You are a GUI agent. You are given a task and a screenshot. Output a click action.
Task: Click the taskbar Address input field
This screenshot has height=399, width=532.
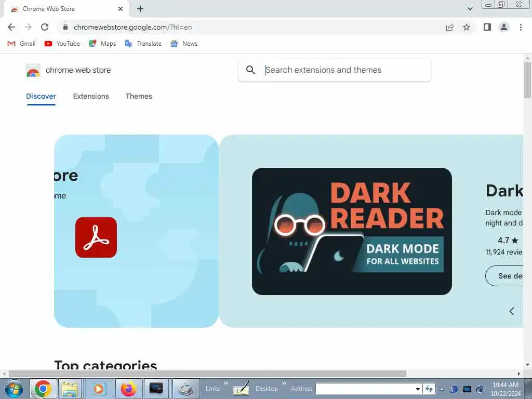coord(365,389)
